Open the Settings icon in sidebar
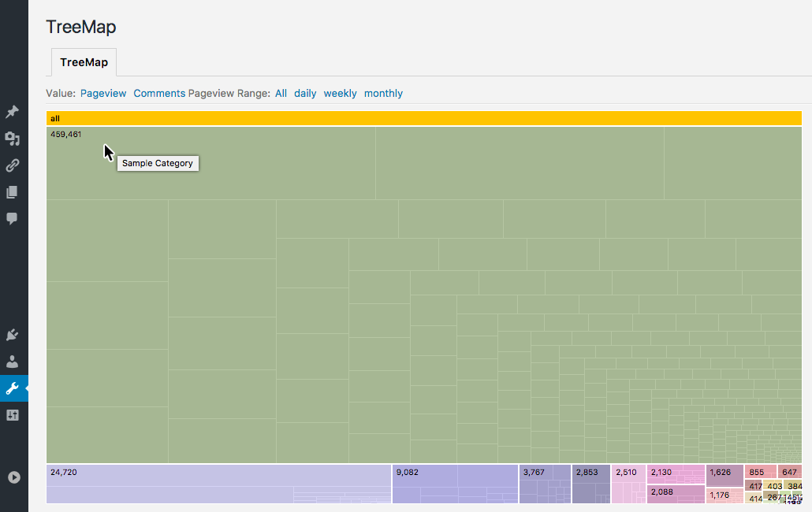Viewport: 812px width, 512px height. click(x=12, y=415)
